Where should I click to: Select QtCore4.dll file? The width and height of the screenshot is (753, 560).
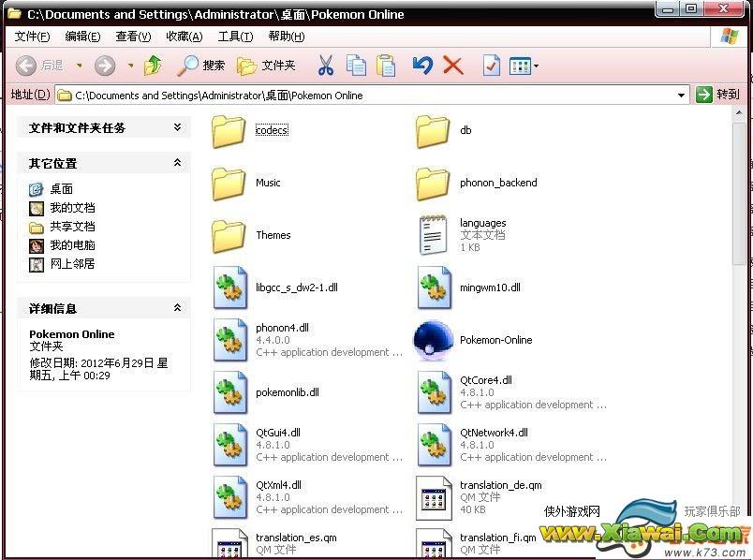click(512, 392)
